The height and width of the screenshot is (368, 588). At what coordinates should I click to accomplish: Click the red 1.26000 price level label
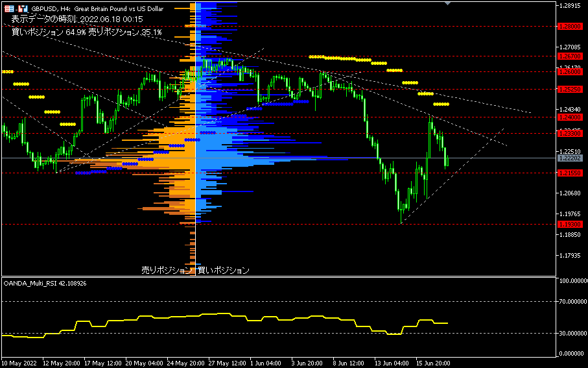[570, 72]
